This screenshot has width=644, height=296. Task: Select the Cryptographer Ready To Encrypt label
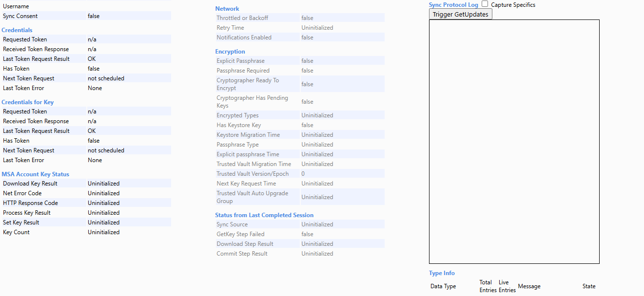coord(248,84)
